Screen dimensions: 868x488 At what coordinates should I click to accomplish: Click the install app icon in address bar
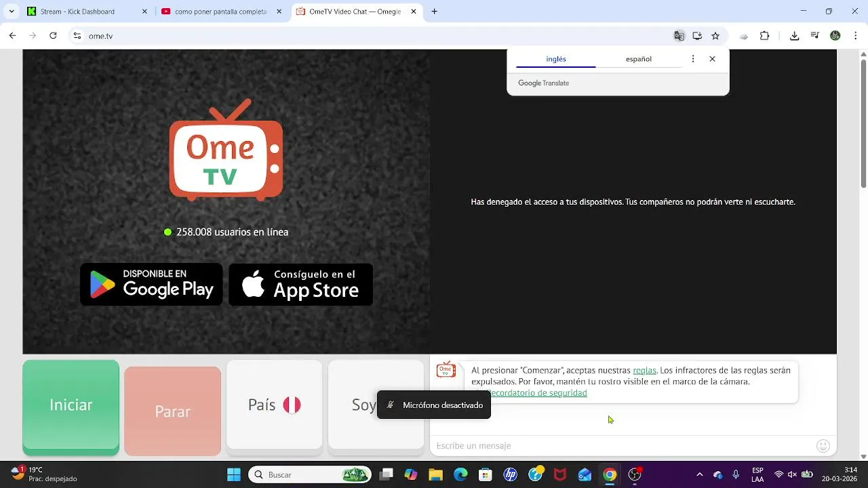(697, 36)
